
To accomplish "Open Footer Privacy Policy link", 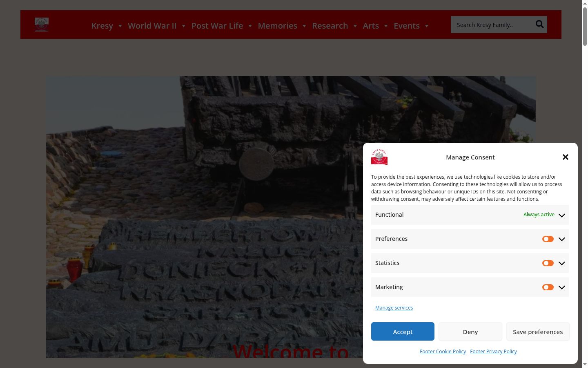I will click(x=493, y=351).
